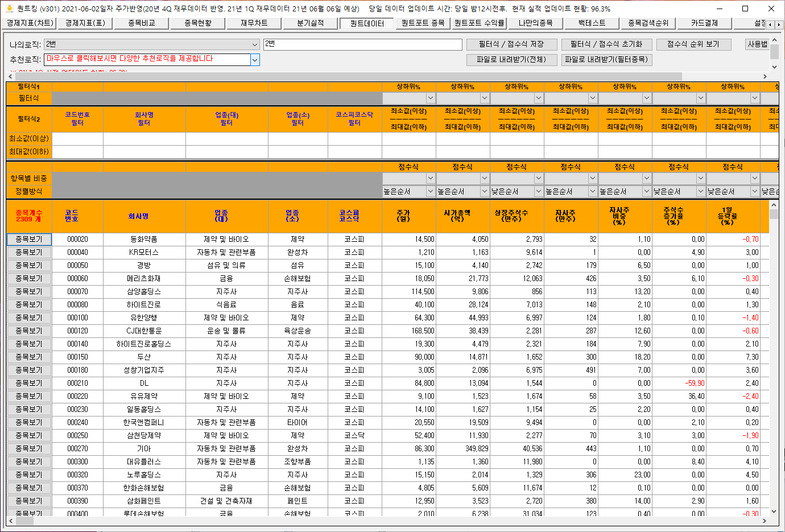The height and width of the screenshot is (532, 785).
Task: Click the bottom scrollbar left arrow
Action: coord(11,521)
